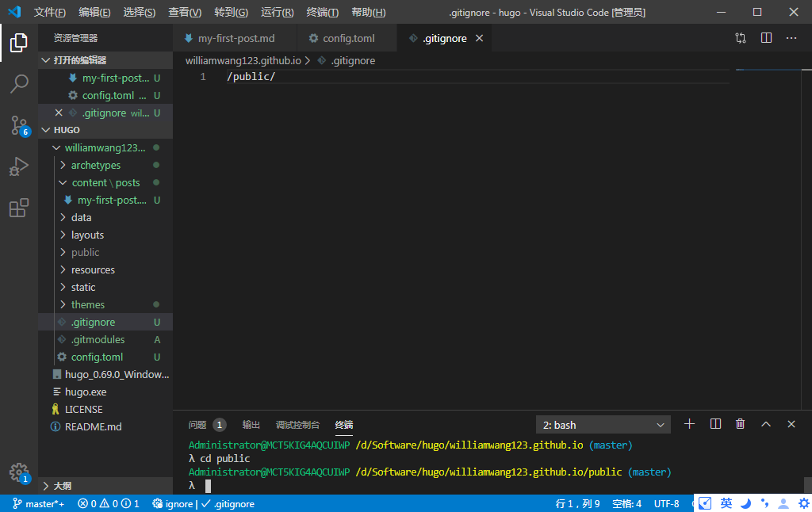The height and width of the screenshot is (512, 812).
Task: Open Source Control view with 6 changes
Action: pyautogui.click(x=20, y=125)
